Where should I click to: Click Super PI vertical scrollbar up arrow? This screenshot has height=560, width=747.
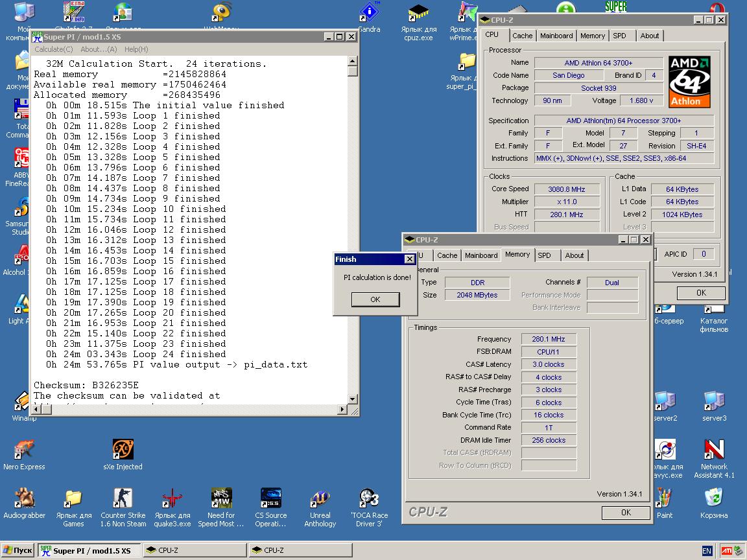(x=352, y=61)
